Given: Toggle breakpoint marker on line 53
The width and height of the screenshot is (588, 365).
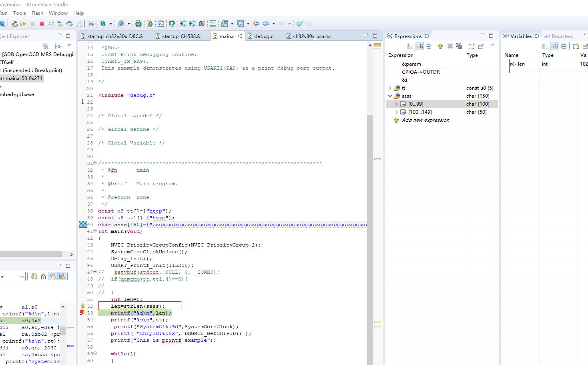Looking at the screenshot, I should click(82, 313).
